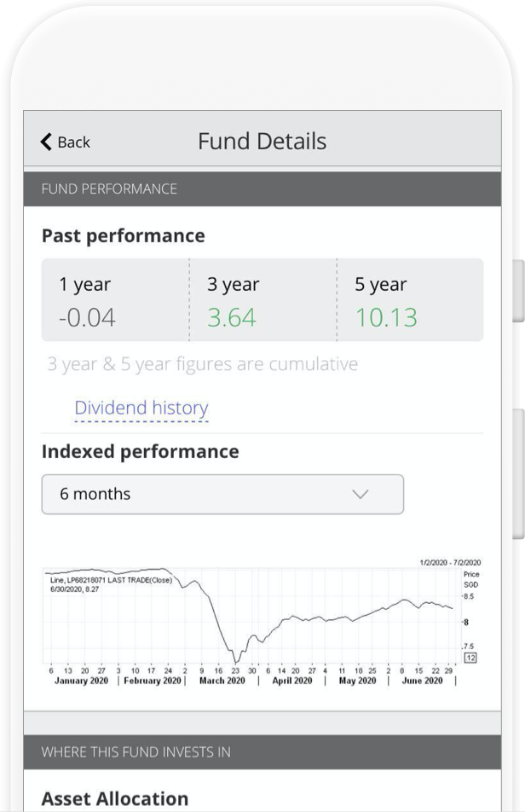Go back using the Back label
525x812 pixels.
tap(74, 142)
